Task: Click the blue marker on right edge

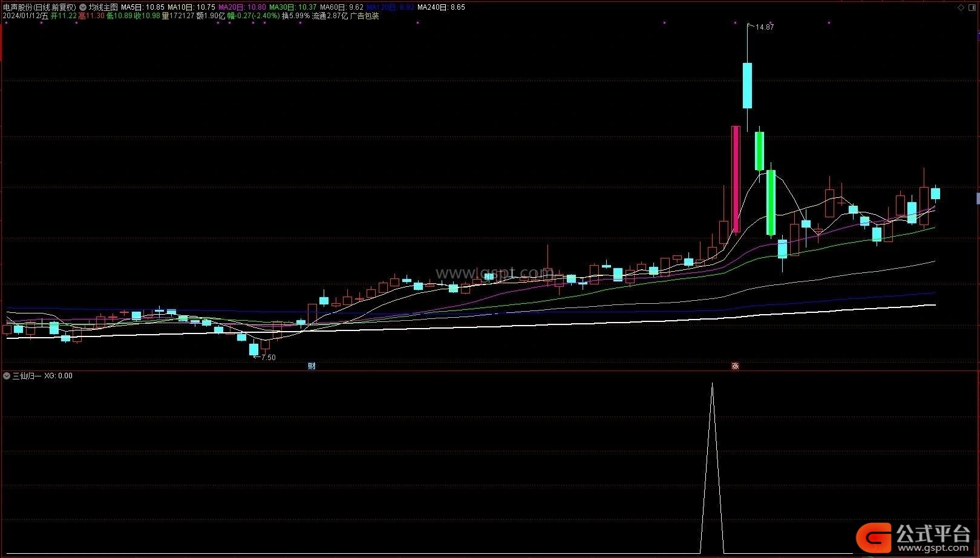Action: 978,198
